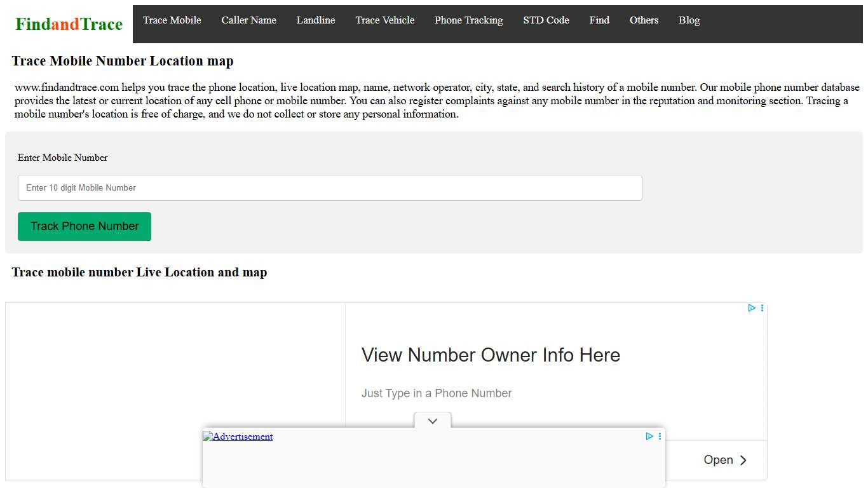Viewport: 868px width, 488px height.
Task: Open the Others navigation dropdown
Action: click(644, 20)
